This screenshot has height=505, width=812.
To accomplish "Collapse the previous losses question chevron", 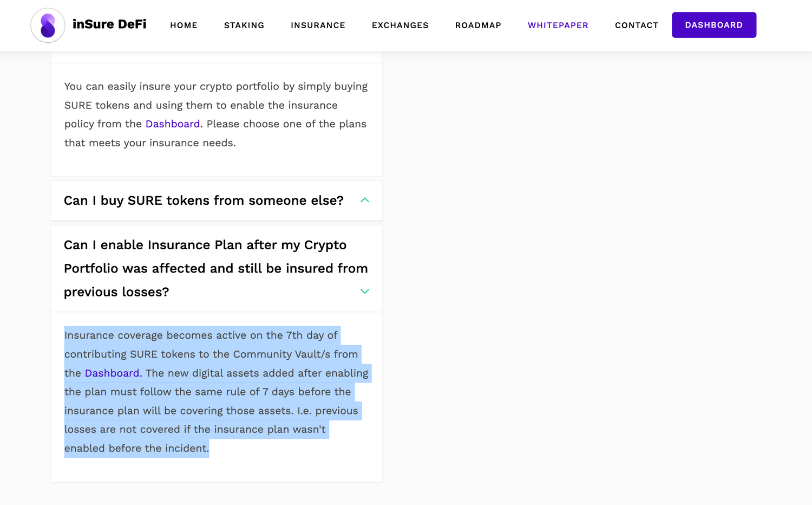I will click(365, 292).
